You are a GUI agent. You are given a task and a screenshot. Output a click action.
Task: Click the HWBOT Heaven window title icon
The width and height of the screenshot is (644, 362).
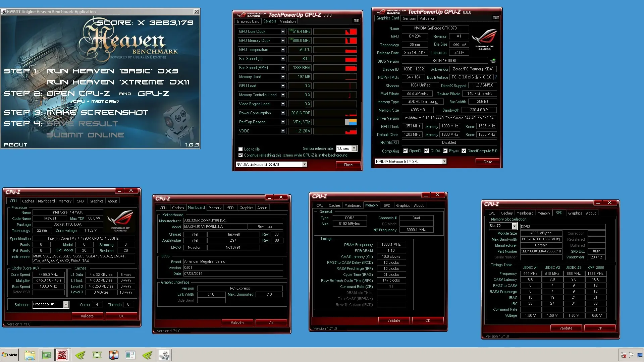tap(4, 12)
